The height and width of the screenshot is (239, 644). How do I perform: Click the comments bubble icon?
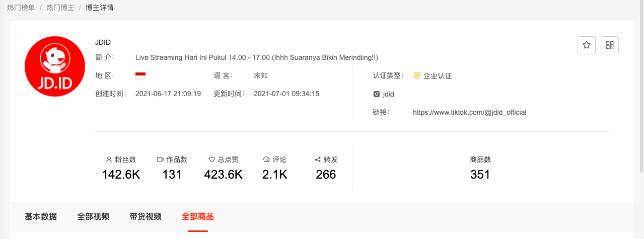[x=266, y=160]
